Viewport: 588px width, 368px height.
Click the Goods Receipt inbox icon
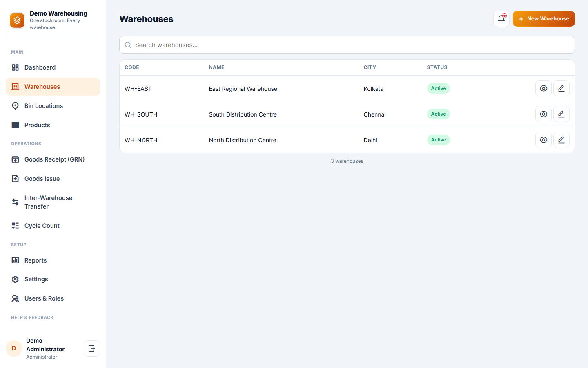click(16, 159)
